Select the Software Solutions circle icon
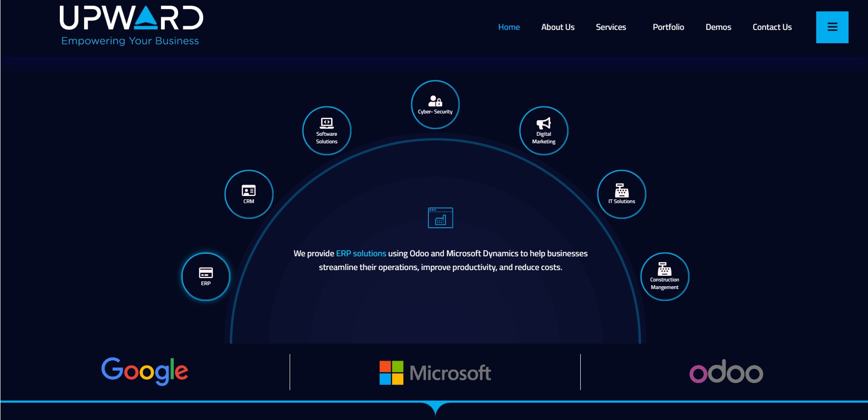 (x=327, y=131)
